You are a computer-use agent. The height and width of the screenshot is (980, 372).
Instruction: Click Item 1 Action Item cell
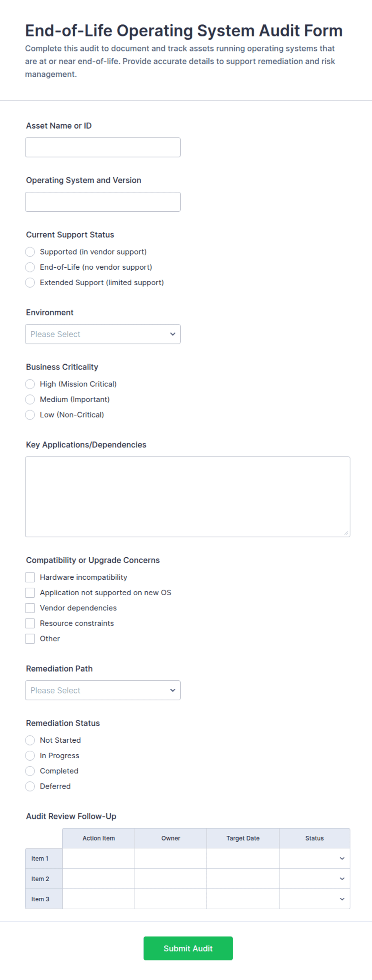(99, 859)
